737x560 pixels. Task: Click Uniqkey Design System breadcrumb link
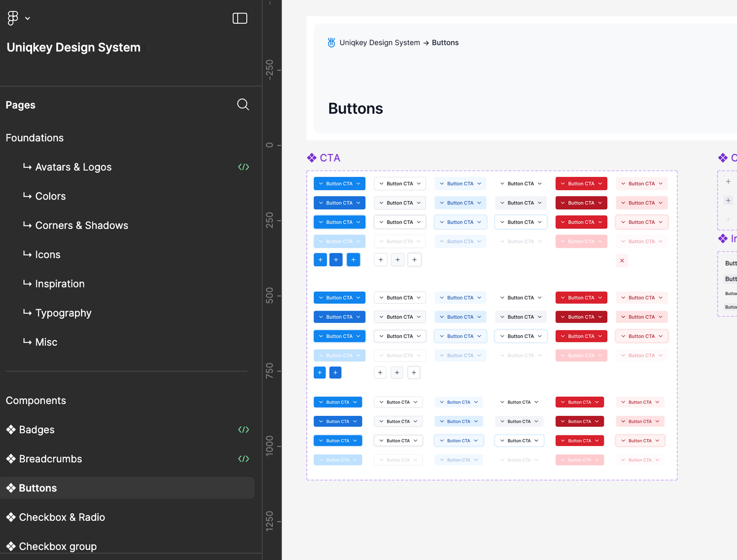(x=380, y=43)
